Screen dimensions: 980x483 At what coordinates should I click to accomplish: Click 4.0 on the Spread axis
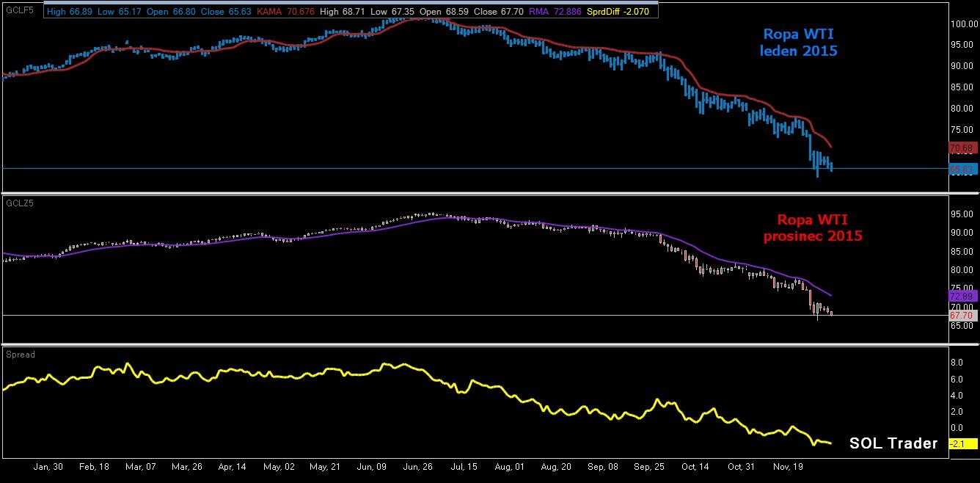957,395
